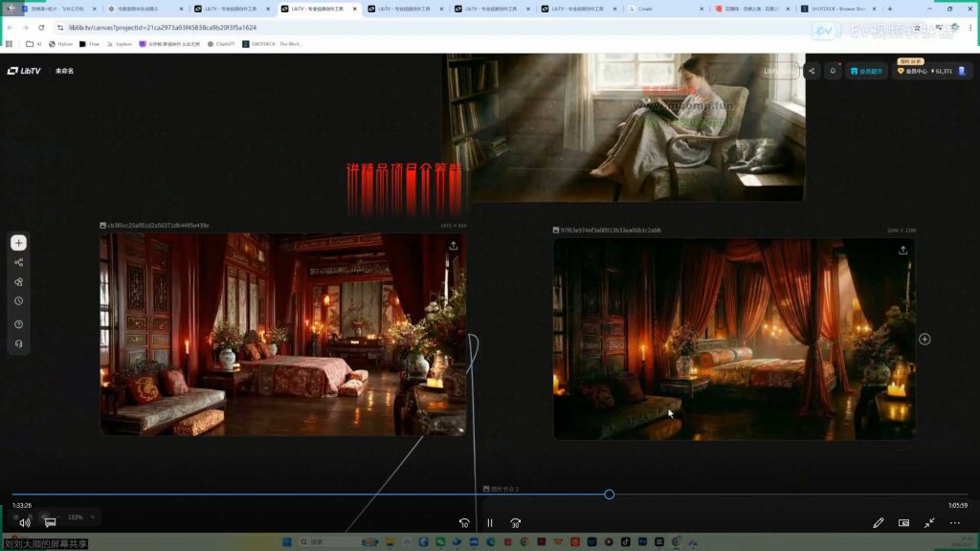Image resolution: width=980 pixels, height=551 pixels.
Task: Skip forward 30 seconds
Action: click(x=515, y=523)
